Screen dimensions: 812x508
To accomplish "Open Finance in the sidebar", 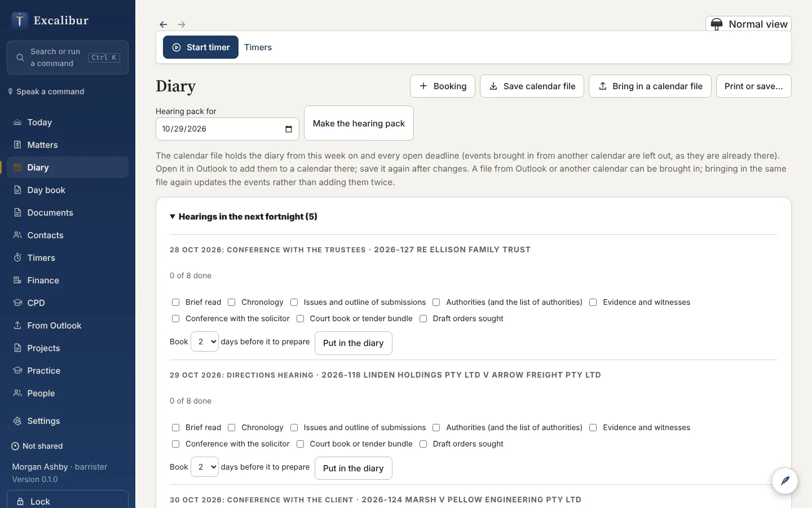I will pyautogui.click(x=68, y=281).
